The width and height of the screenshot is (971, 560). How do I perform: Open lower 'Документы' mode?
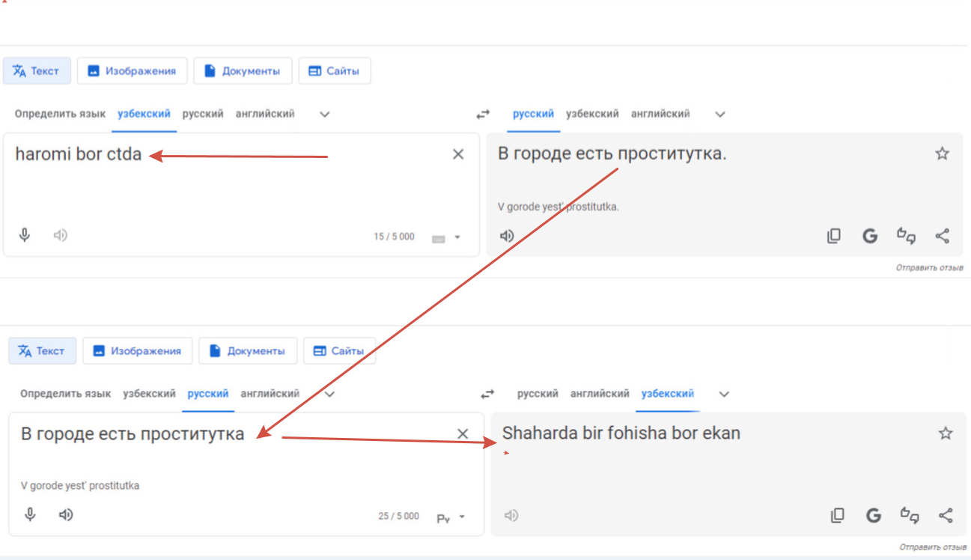coord(248,350)
